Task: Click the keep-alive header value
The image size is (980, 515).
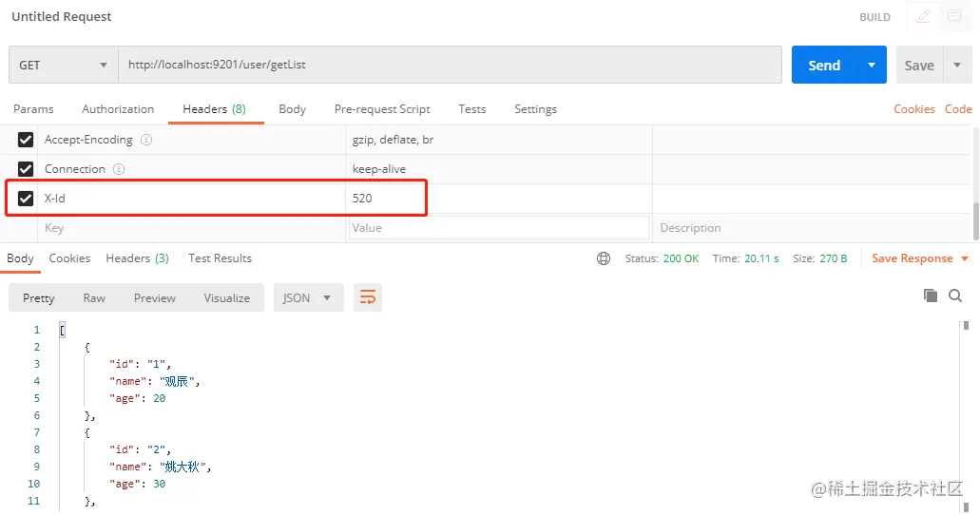Action: [x=379, y=169]
